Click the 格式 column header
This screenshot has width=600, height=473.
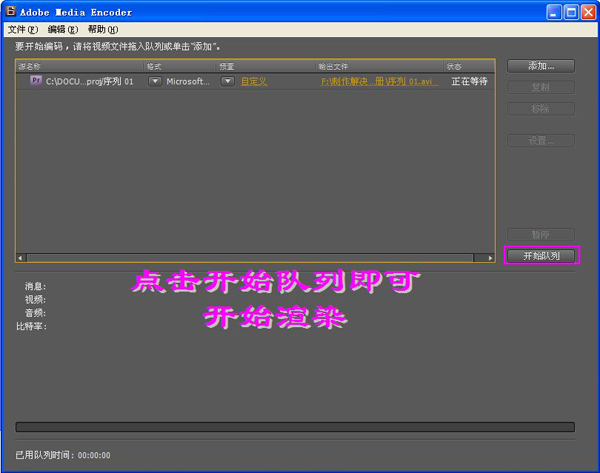click(x=179, y=67)
